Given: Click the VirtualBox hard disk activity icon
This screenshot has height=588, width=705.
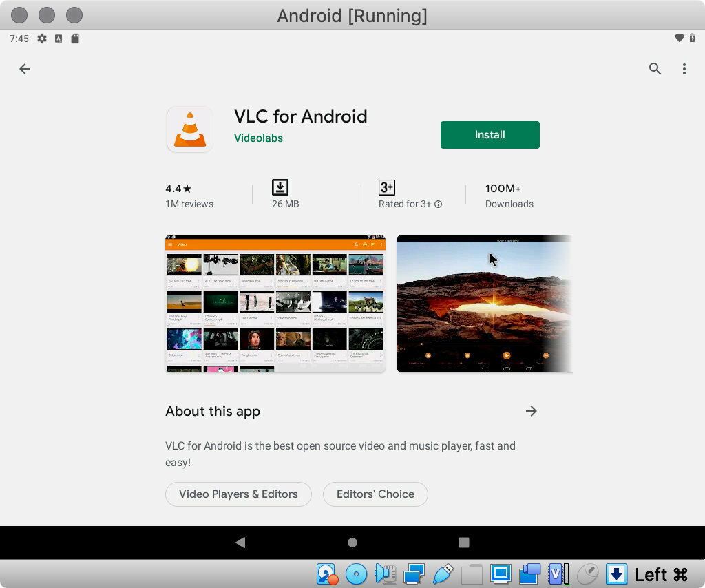Looking at the screenshot, I should 327,574.
